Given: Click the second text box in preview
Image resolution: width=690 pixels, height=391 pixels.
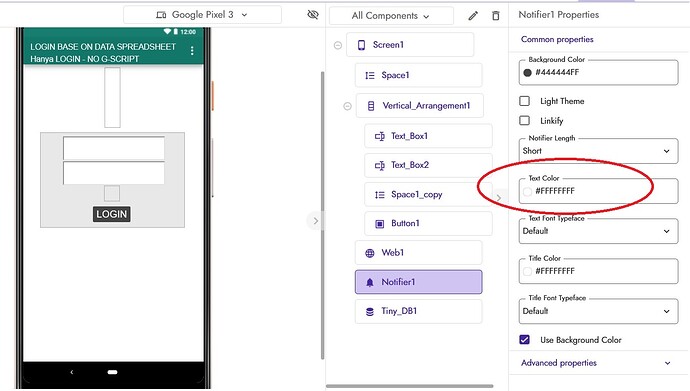Looking at the screenshot, I should [114, 173].
